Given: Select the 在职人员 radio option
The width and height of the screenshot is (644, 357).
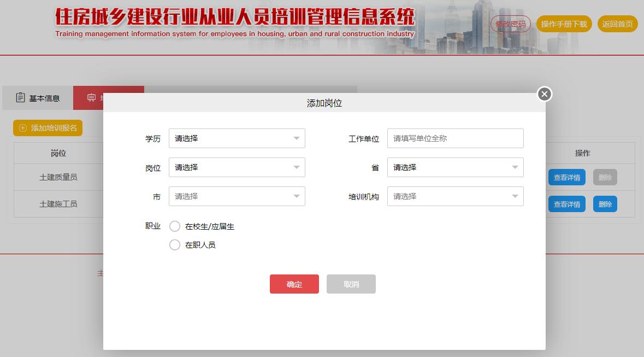Looking at the screenshot, I should coord(175,245).
